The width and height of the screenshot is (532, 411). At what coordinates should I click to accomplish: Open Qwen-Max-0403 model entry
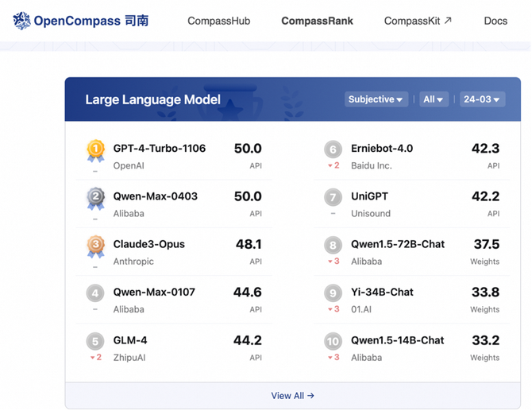pyautogui.click(x=155, y=196)
